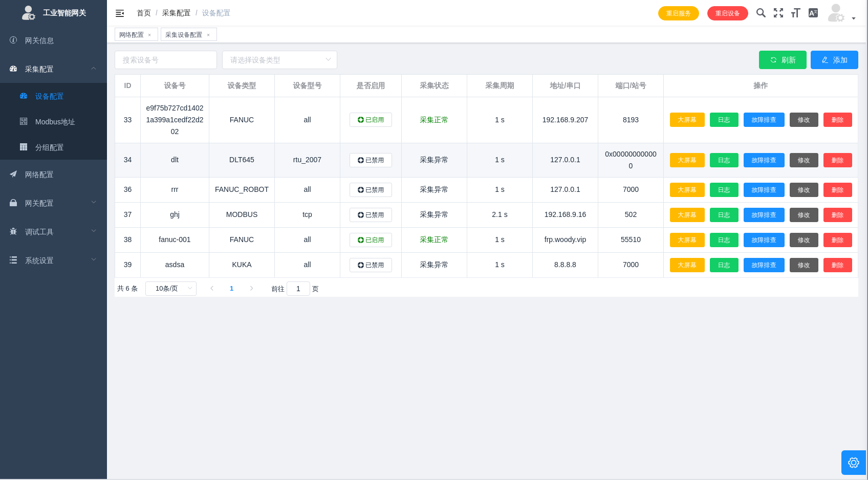Viewport: 868px width, 480px height.
Task: Toggle 已启用 status for device ID 33
Action: pyautogui.click(x=371, y=120)
